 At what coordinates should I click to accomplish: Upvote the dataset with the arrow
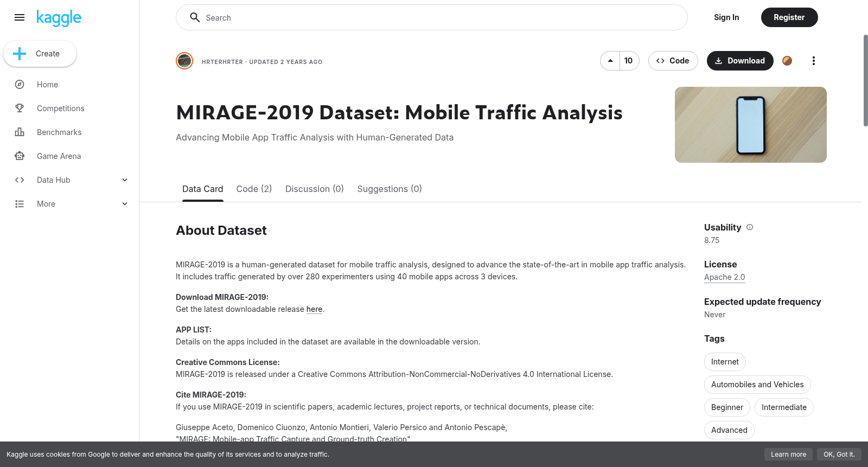610,61
